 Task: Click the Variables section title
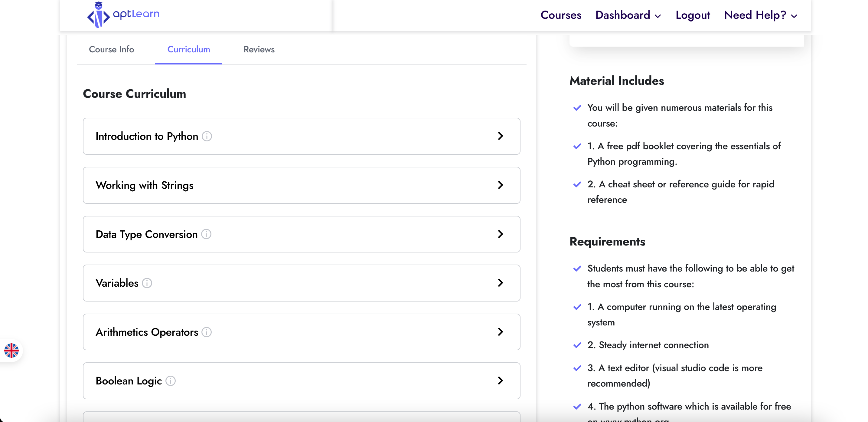117,283
